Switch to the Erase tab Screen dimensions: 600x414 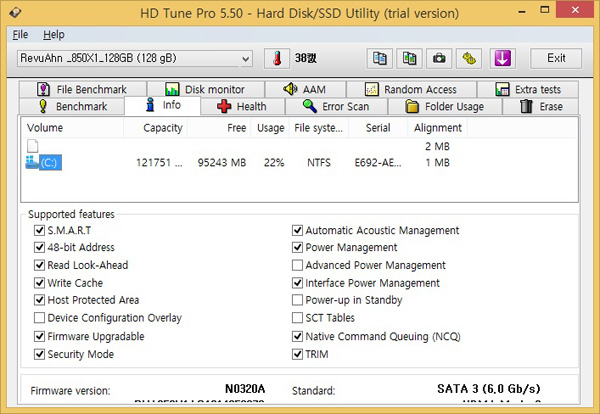[x=541, y=106]
